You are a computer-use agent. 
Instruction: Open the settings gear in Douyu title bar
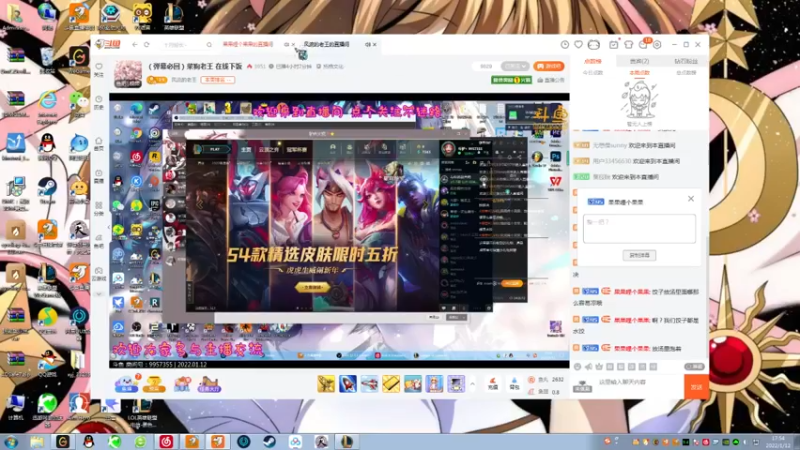tap(657, 45)
